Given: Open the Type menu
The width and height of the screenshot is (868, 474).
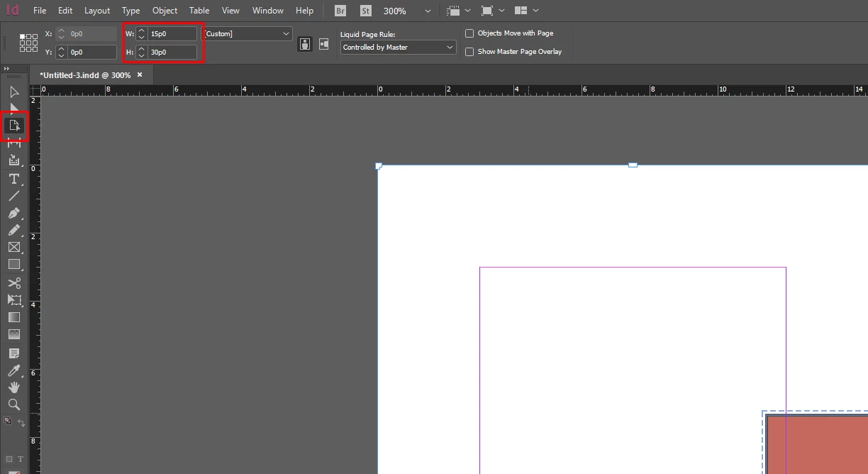Looking at the screenshot, I should coord(130,11).
